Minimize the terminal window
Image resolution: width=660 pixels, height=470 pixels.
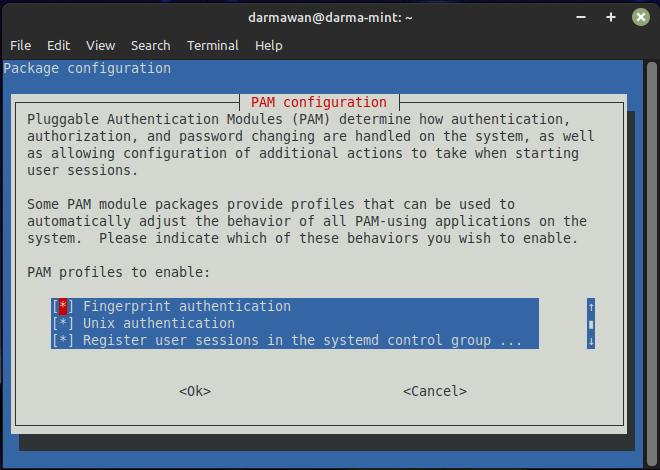pyautogui.click(x=581, y=17)
